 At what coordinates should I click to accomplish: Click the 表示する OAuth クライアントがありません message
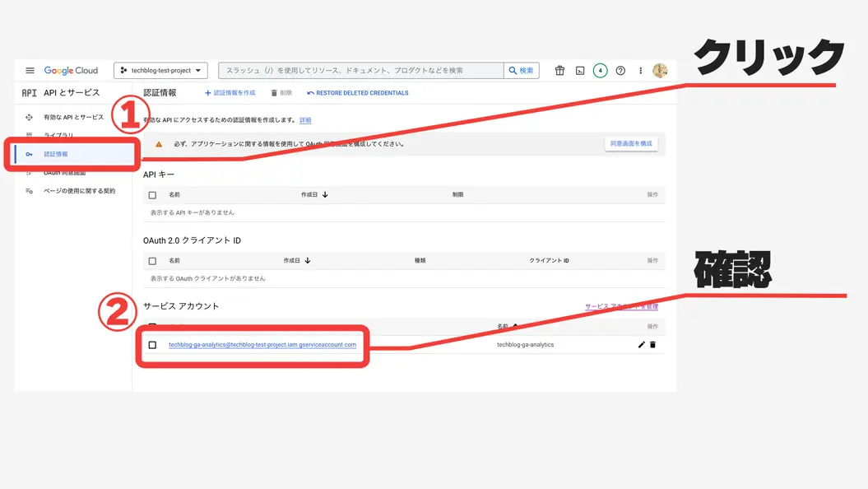(207, 278)
